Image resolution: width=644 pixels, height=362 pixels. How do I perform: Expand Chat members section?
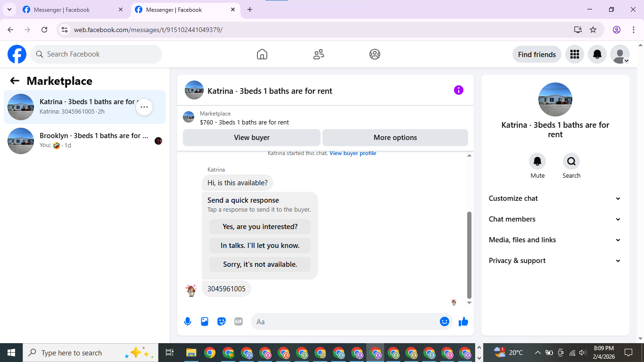point(555,219)
